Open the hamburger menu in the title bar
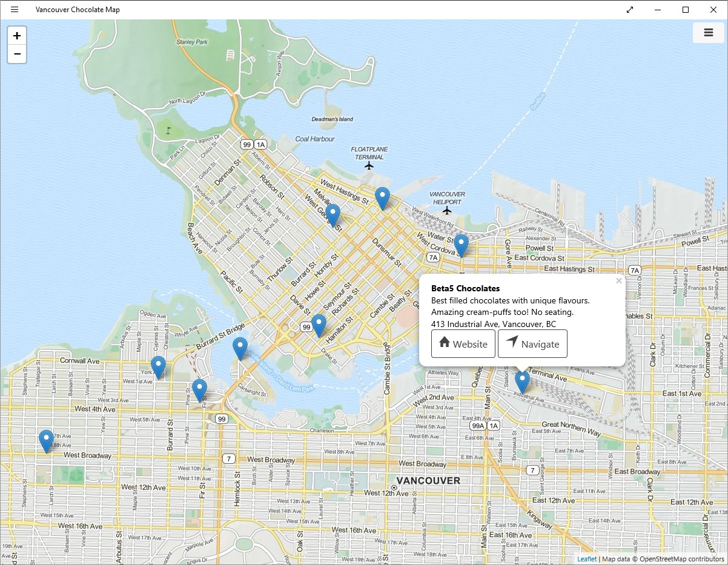 coord(15,10)
